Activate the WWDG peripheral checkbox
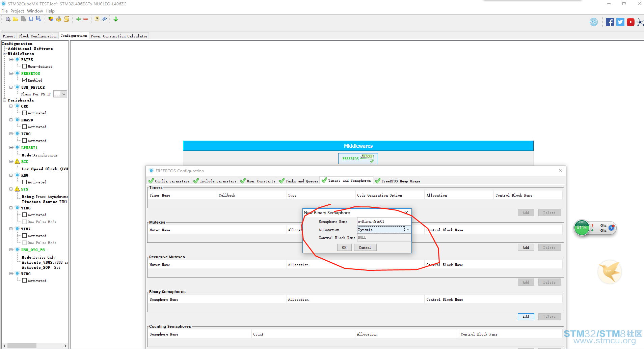The height and width of the screenshot is (349, 644). pos(24,281)
